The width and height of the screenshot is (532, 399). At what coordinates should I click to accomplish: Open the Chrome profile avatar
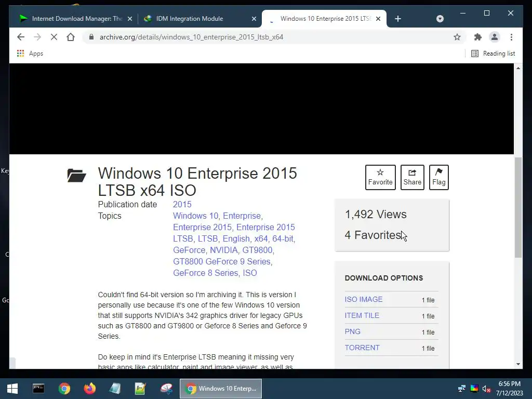(495, 37)
